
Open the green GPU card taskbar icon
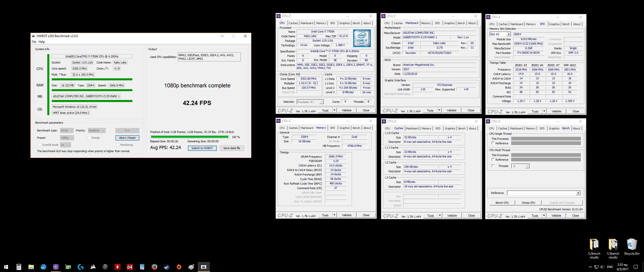click(x=68, y=267)
